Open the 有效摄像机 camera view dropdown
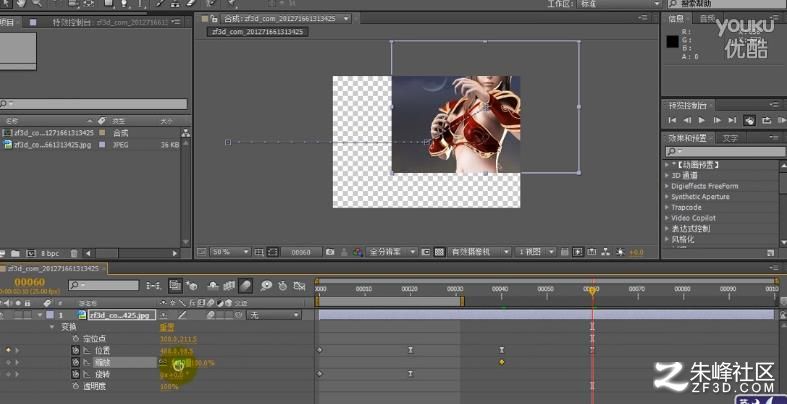 (x=479, y=252)
